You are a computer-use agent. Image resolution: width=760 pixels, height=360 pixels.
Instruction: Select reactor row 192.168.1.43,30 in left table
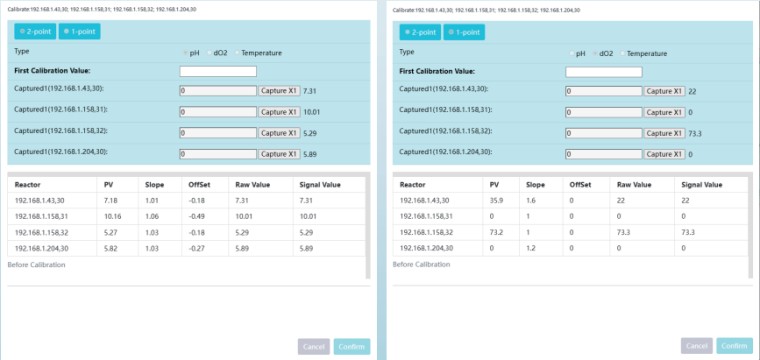187,201
